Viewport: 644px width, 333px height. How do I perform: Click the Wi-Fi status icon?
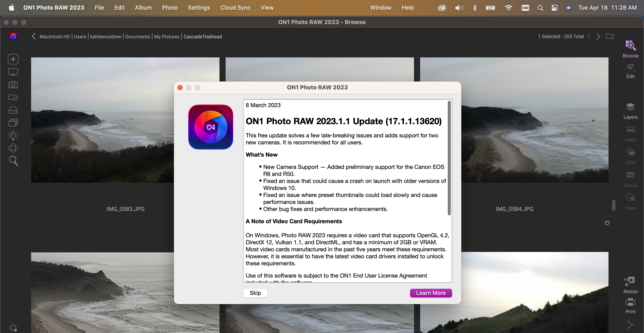click(508, 8)
